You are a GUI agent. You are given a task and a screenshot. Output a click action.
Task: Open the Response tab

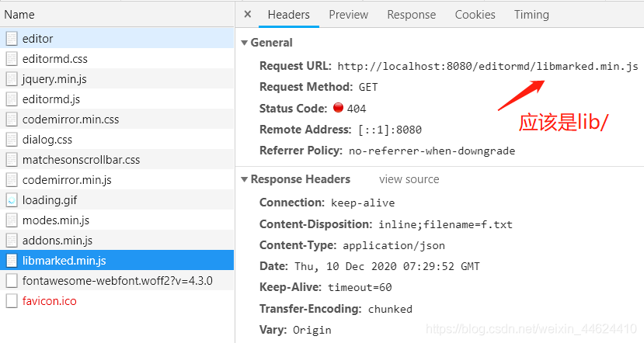[411, 15]
